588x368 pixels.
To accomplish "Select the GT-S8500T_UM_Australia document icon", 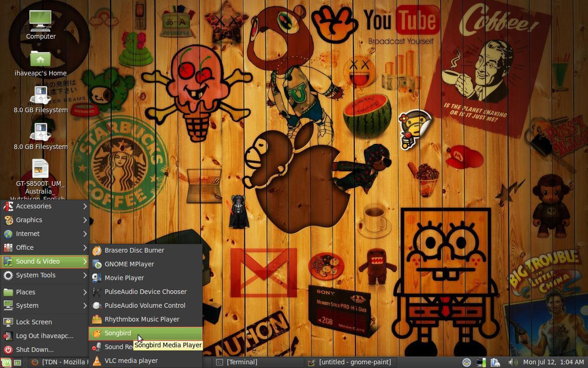I will [40, 169].
